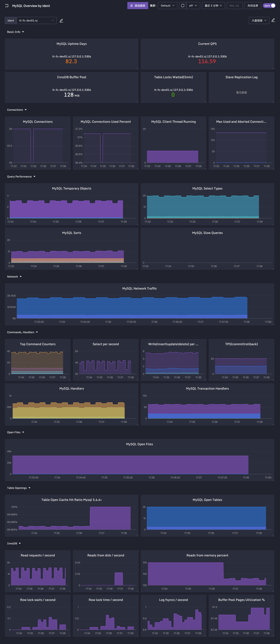Click the TPS(commit|rollback) panel title
This screenshot has height=644, width=280.
[241, 344]
